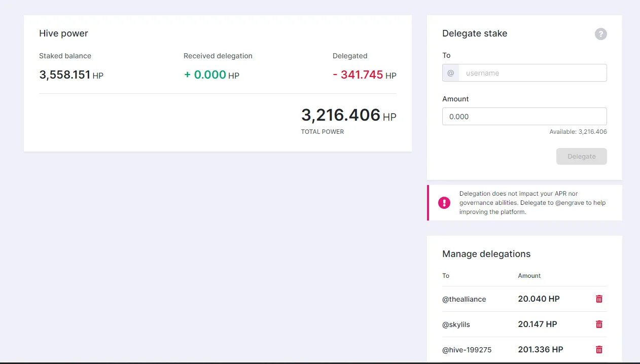Image resolution: width=640 pixels, height=364 pixels.
Task: Use Available: 3,216.406 amount link
Action: pos(578,132)
